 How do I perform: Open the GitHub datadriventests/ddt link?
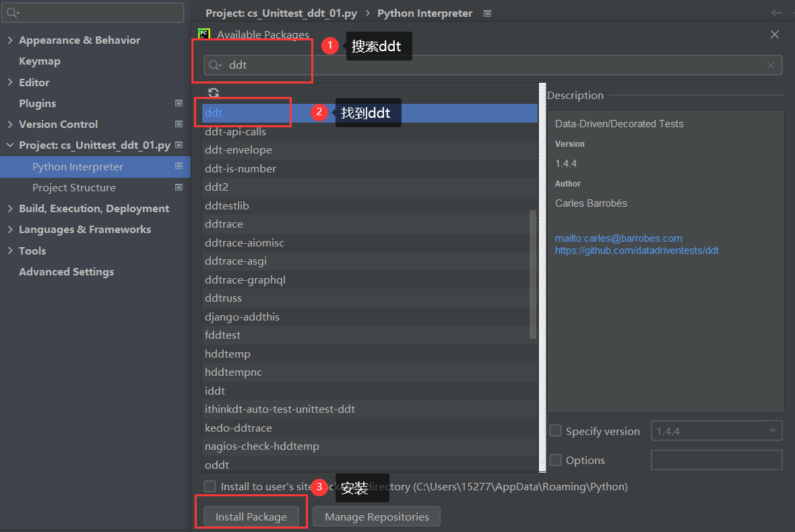636,251
